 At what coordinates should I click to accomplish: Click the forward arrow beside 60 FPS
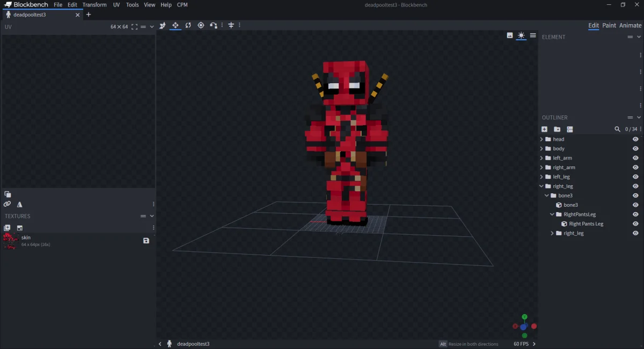coord(534,344)
